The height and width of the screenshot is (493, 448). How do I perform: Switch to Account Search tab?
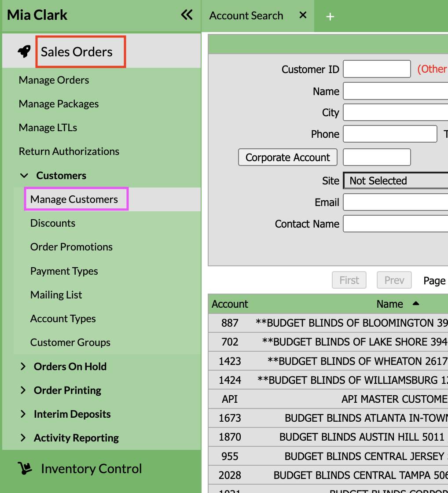coord(246,15)
